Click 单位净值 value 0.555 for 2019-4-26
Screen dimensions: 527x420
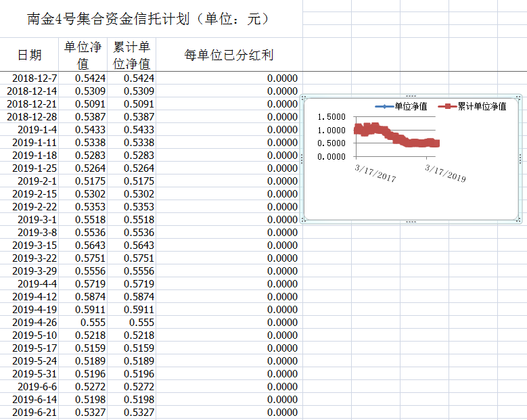pyautogui.click(x=83, y=322)
